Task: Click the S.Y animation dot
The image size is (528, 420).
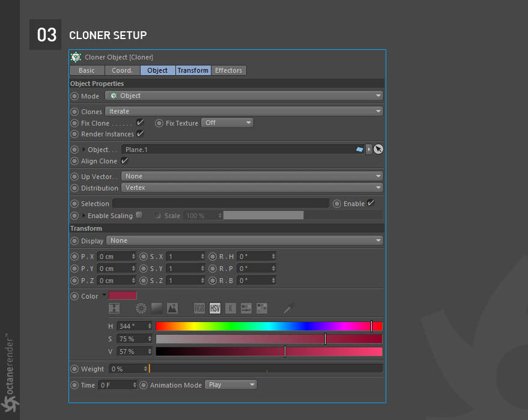Action: [x=144, y=269]
